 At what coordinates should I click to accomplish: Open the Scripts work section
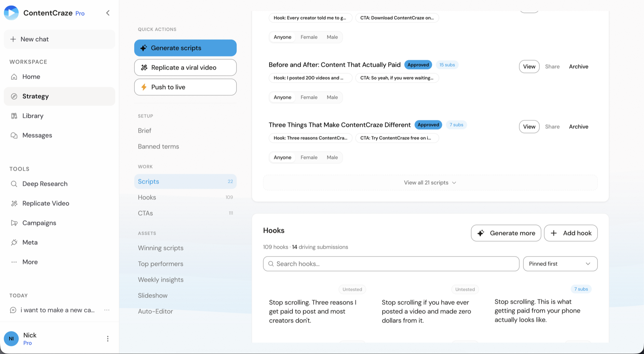point(185,181)
